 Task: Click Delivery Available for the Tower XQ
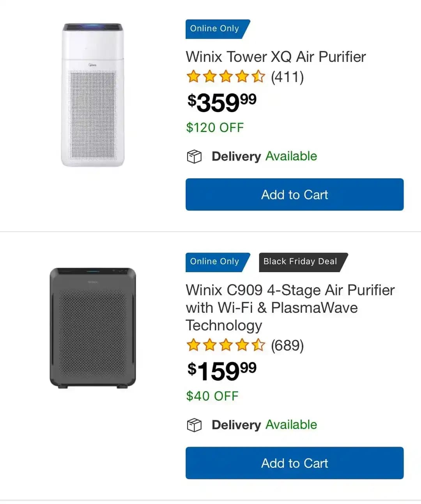click(x=264, y=156)
